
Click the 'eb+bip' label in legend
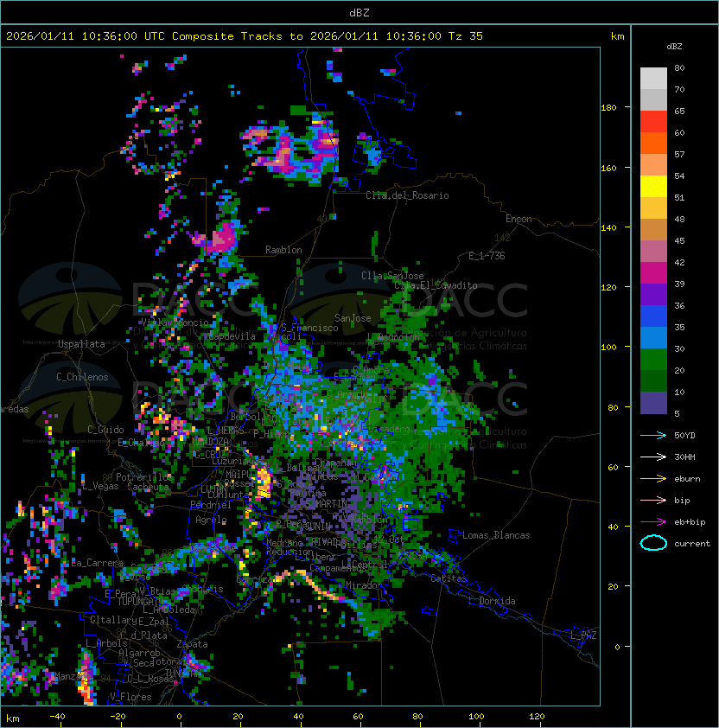(x=690, y=522)
